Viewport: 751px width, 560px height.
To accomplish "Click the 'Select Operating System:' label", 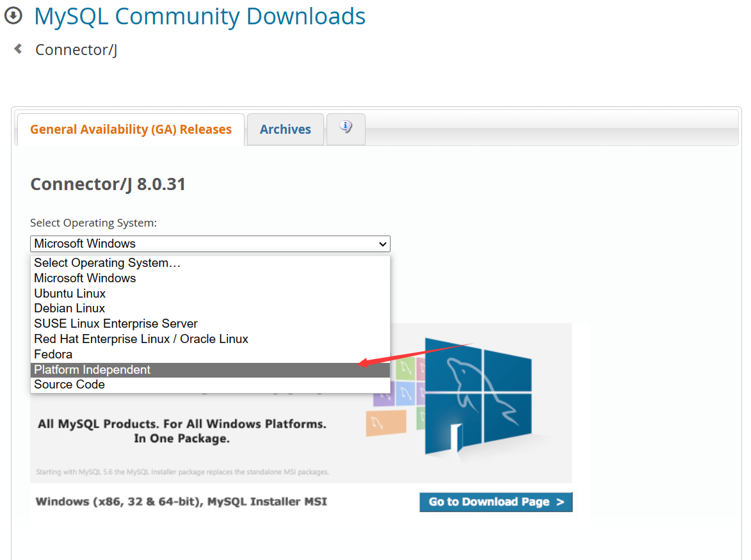I will click(93, 223).
